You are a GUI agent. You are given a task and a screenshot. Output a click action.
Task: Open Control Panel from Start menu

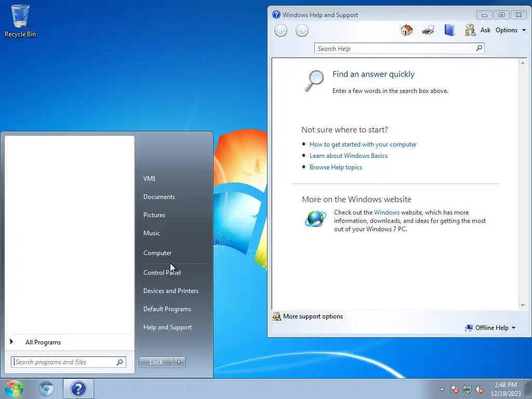pyautogui.click(x=162, y=272)
